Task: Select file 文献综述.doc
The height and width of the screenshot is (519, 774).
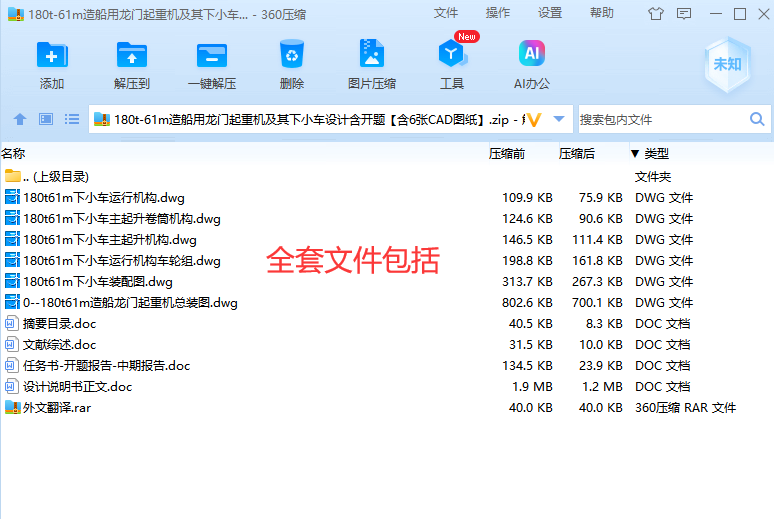Action: click(x=387, y=344)
